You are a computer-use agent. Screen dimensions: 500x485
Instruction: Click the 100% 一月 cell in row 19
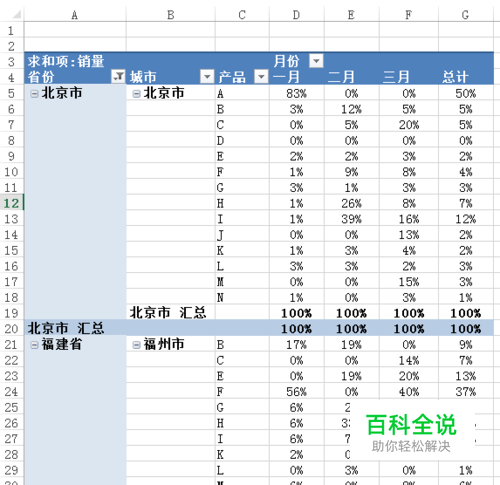pyautogui.click(x=296, y=313)
